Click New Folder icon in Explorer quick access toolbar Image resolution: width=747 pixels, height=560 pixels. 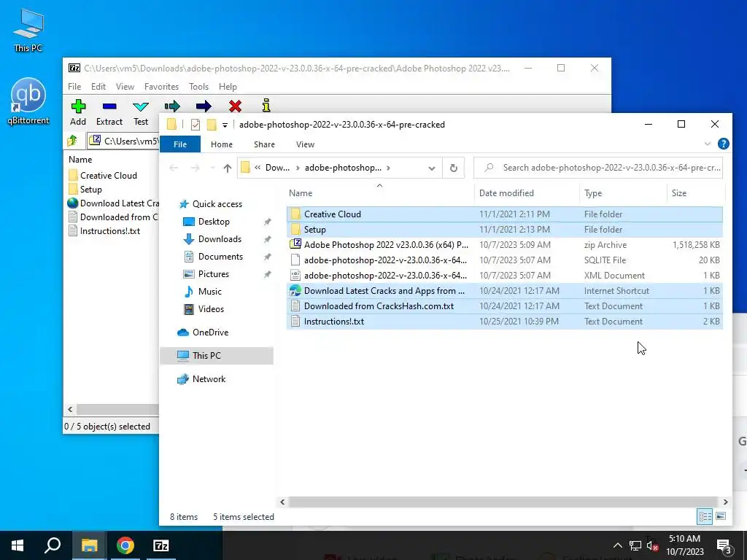[x=212, y=125]
